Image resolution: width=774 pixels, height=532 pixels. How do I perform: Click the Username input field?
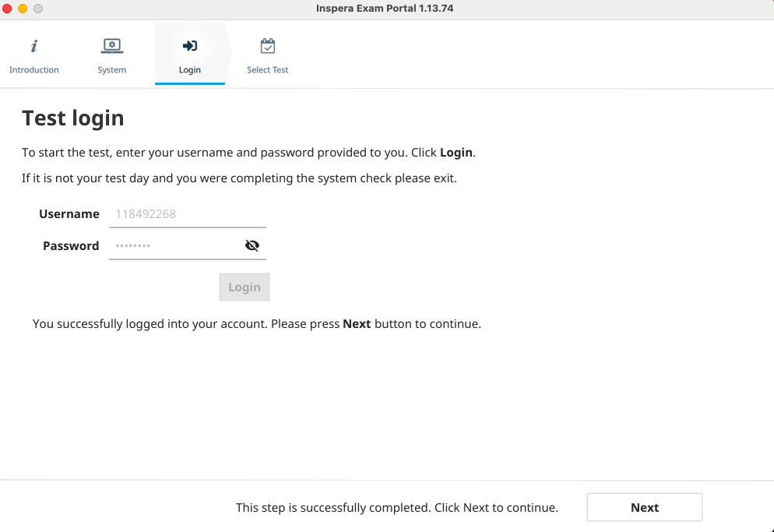188,214
